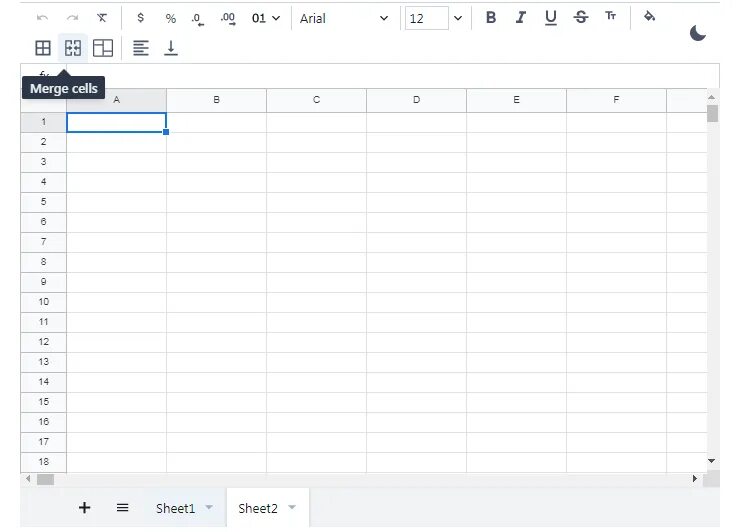Select row 1 header
The image size is (736, 532).
pos(44,122)
